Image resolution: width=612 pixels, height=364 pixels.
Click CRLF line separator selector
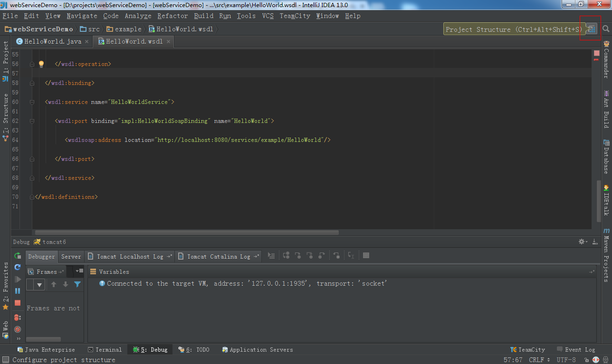tap(540, 360)
